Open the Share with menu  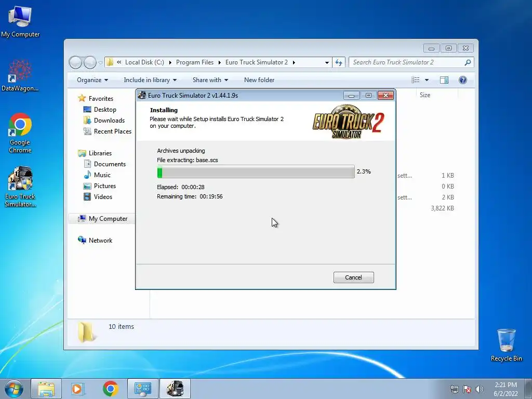pos(210,80)
